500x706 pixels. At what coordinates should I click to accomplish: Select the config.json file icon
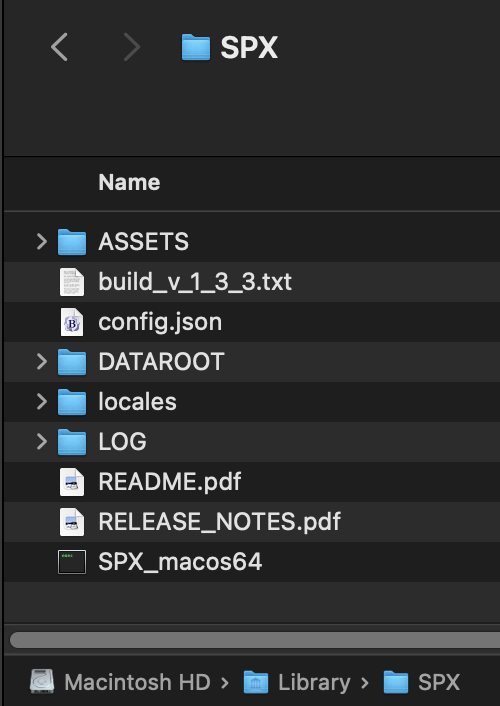(x=72, y=322)
